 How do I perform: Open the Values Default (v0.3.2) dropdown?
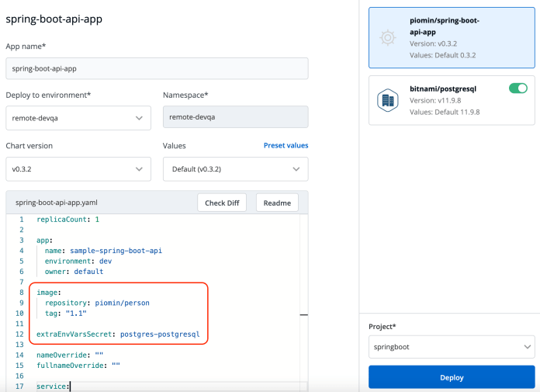tap(235, 168)
